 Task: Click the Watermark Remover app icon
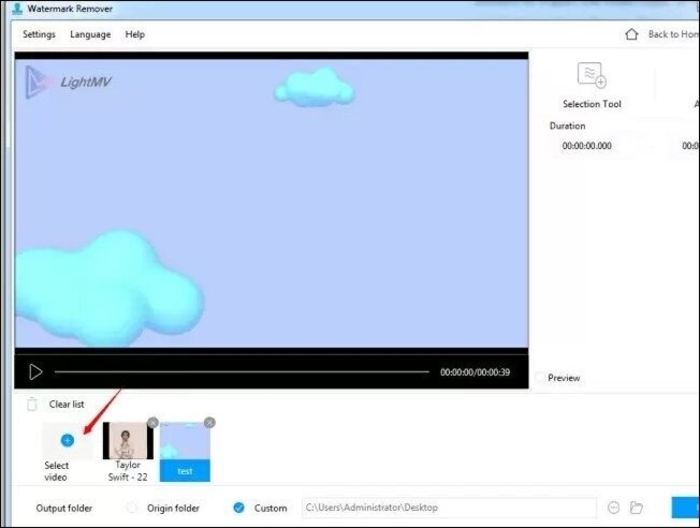(17, 8)
